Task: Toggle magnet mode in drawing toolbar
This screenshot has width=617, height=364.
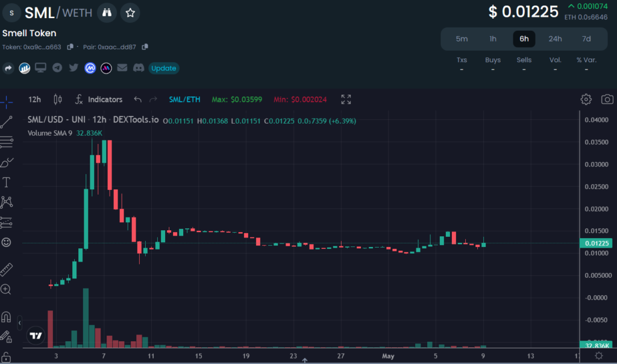Action: (7, 316)
